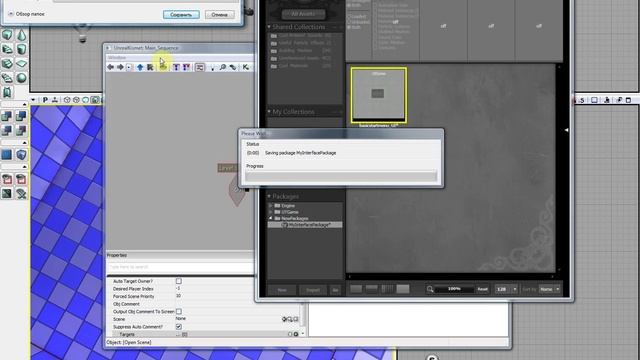Screen dimensions: 640x360
Task: Select the Spiral Staircase brush builder
Action: tap(7, 78)
